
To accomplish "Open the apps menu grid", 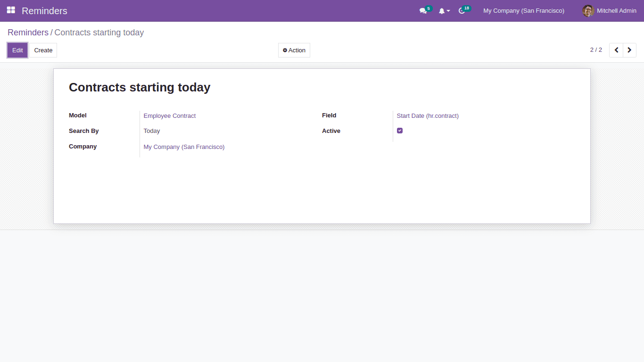I will pyautogui.click(x=10, y=10).
